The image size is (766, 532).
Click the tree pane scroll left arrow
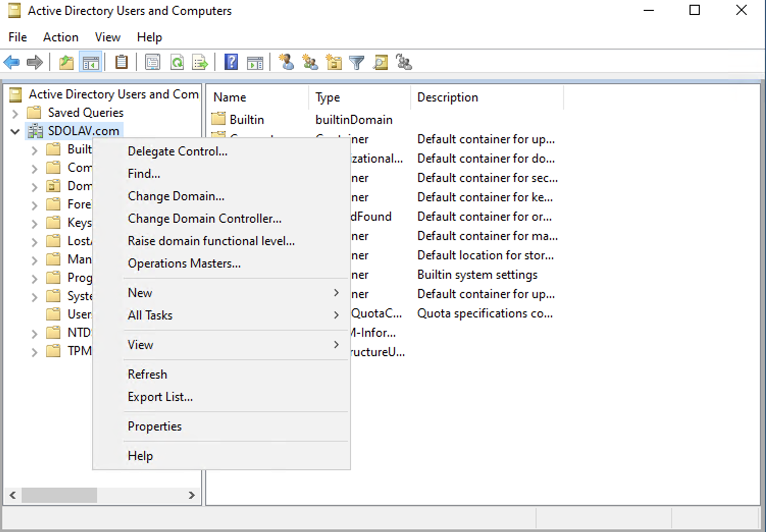tap(13, 495)
